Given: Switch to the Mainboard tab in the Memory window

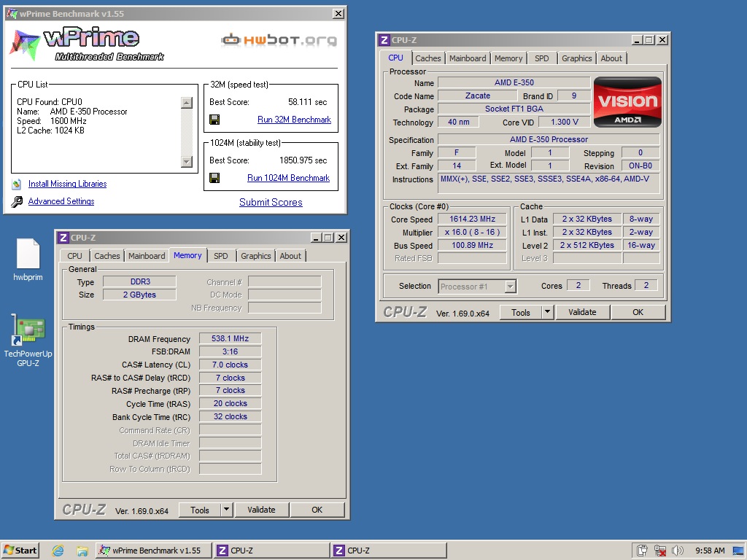Looking at the screenshot, I should tap(147, 256).
